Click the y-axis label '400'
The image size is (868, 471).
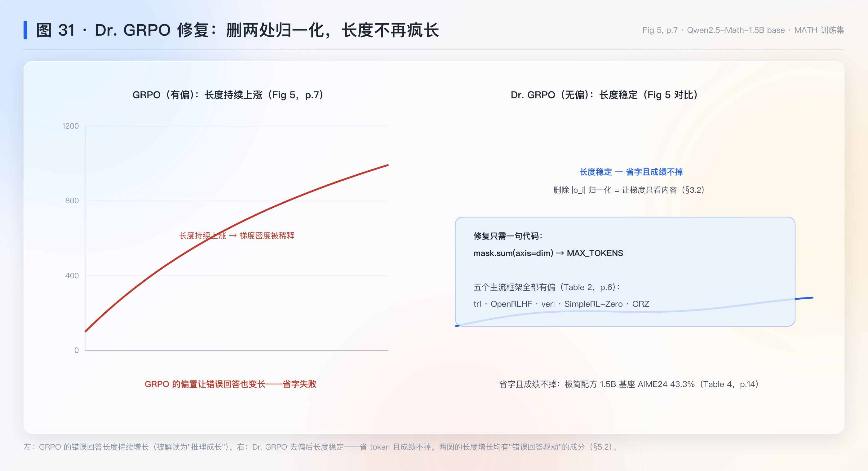pyautogui.click(x=72, y=275)
